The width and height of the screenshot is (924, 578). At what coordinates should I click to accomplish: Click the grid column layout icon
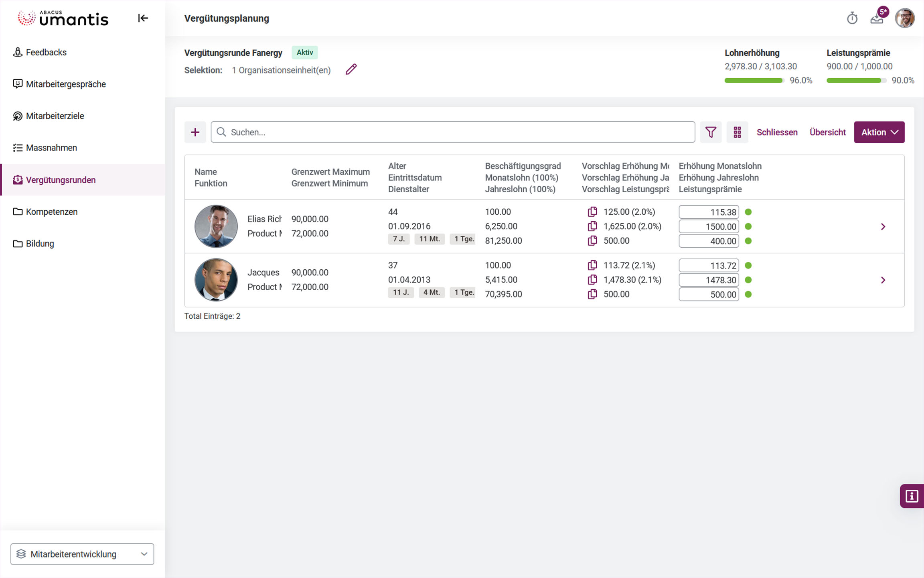737,132
